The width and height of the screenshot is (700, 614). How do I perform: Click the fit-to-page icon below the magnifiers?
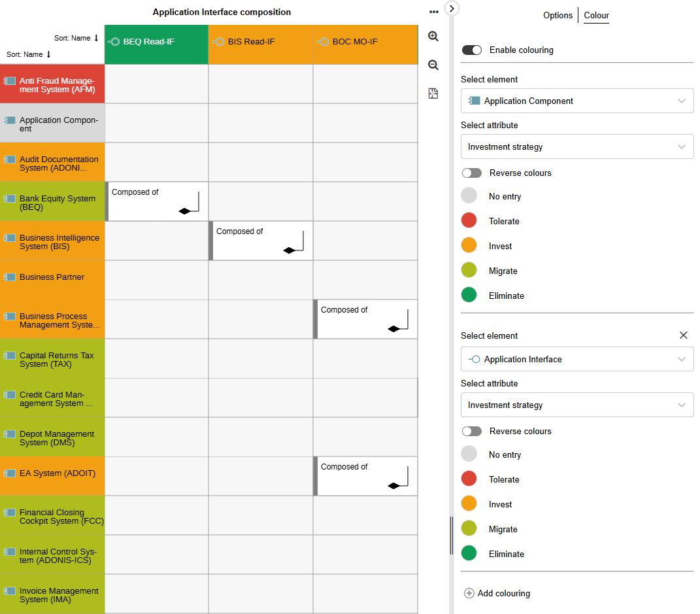(x=433, y=93)
